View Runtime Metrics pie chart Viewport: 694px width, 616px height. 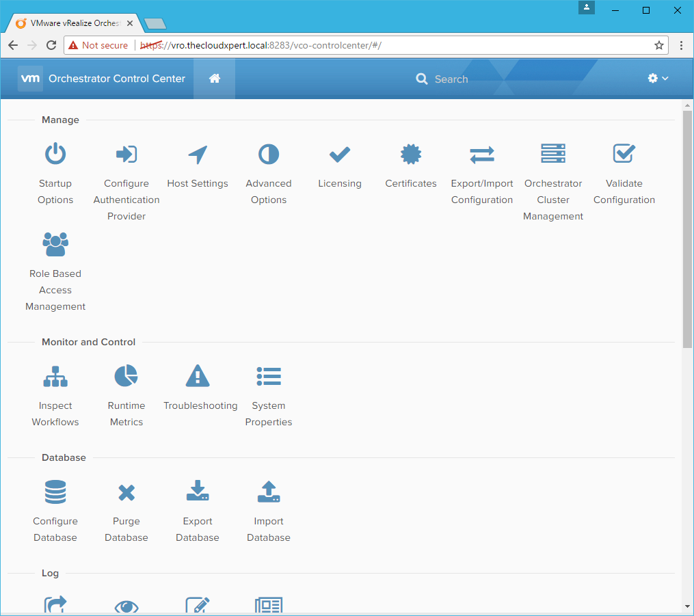point(126,377)
